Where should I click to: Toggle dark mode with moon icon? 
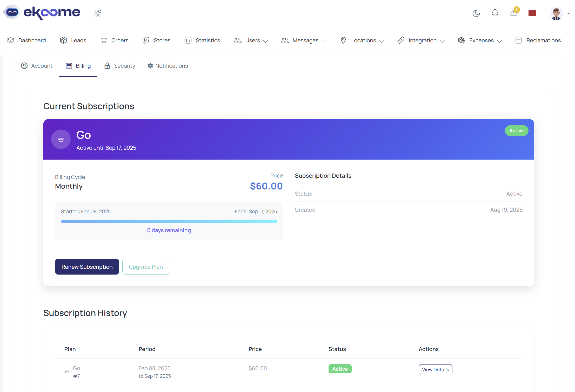(476, 13)
